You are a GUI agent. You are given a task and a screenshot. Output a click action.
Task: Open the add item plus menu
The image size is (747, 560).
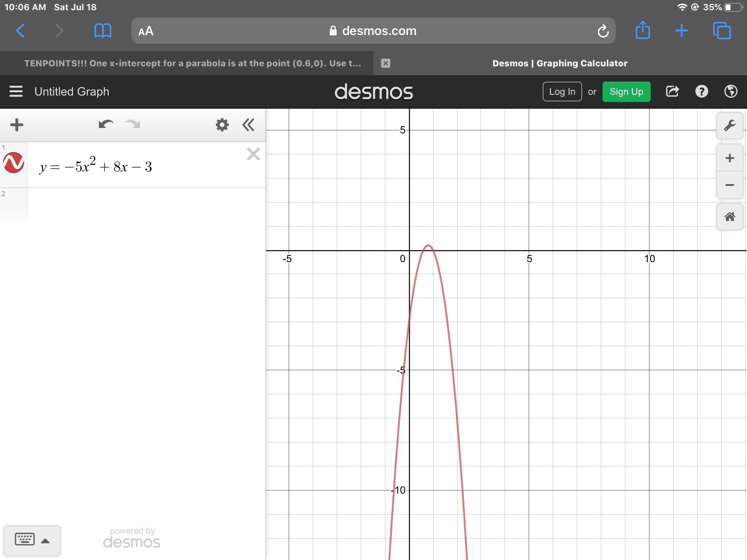pos(17,125)
